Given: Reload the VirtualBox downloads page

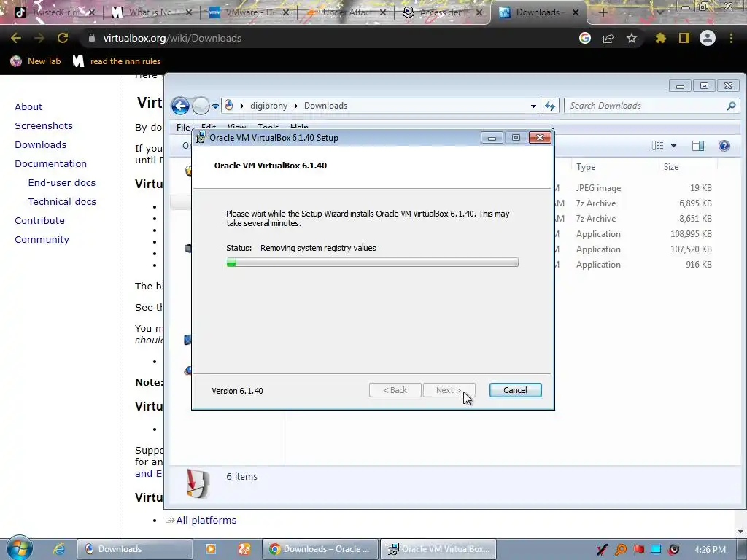Looking at the screenshot, I should pyautogui.click(x=63, y=38).
